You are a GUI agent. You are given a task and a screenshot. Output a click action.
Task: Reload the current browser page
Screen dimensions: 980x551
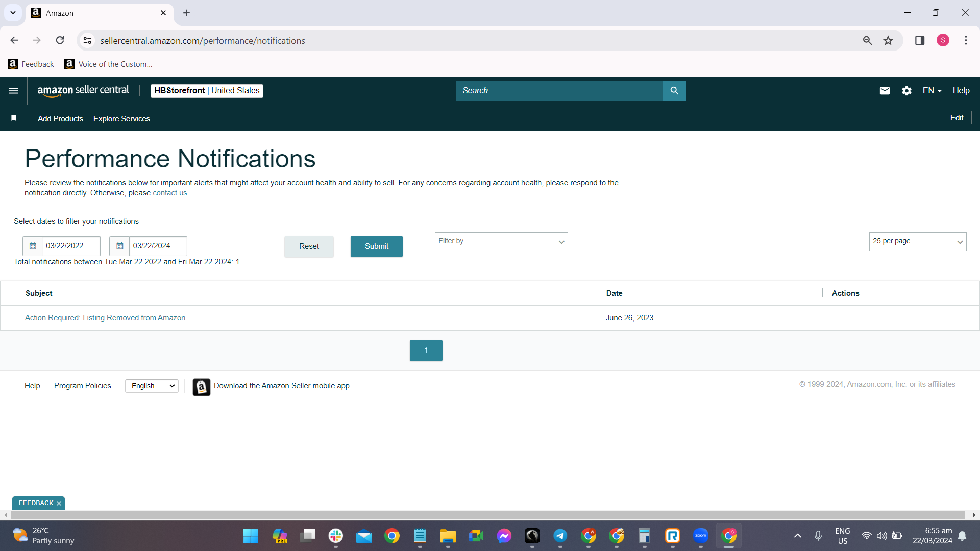click(x=60, y=40)
